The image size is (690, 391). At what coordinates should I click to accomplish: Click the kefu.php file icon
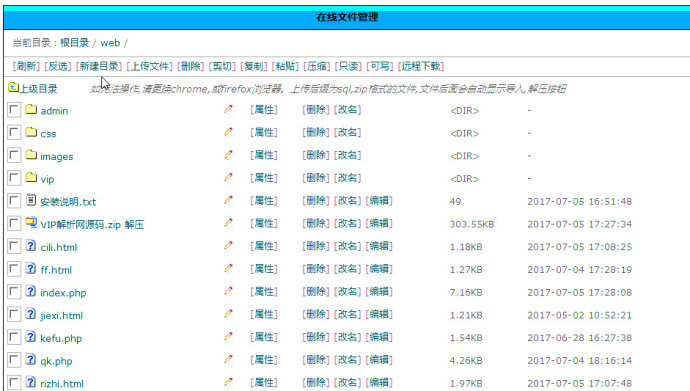30,336
